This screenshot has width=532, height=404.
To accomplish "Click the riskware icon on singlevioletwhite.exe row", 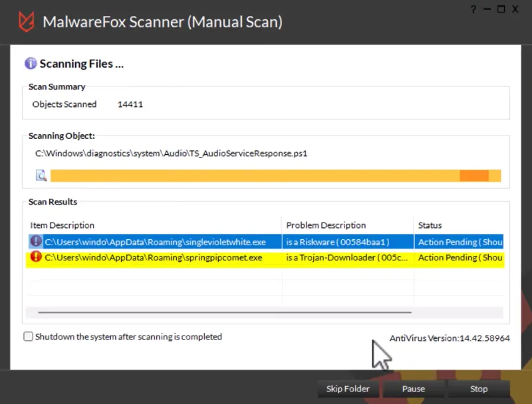I will tap(36, 241).
